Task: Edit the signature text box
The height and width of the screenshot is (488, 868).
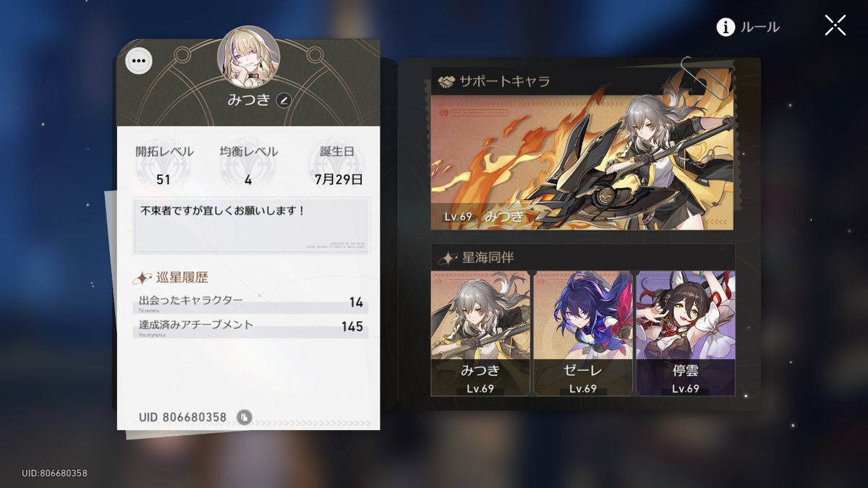Action: [251, 225]
